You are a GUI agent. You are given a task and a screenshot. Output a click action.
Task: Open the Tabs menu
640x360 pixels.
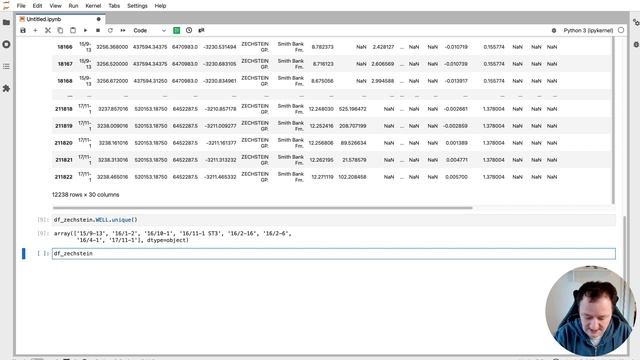[x=114, y=6]
